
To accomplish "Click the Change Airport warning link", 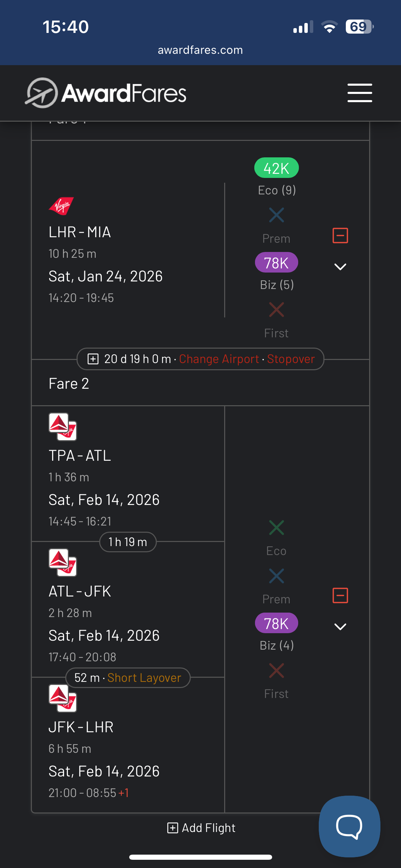I will pyautogui.click(x=219, y=359).
